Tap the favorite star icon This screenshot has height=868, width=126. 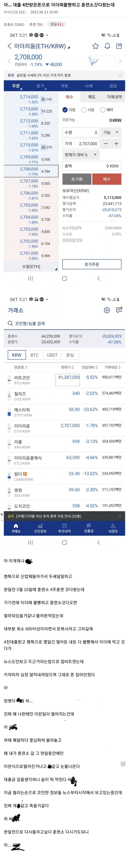coord(96,46)
